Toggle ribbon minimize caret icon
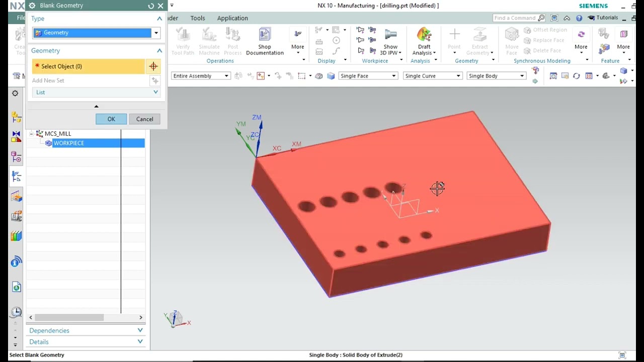The image size is (644, 362). tap(567, 18)
